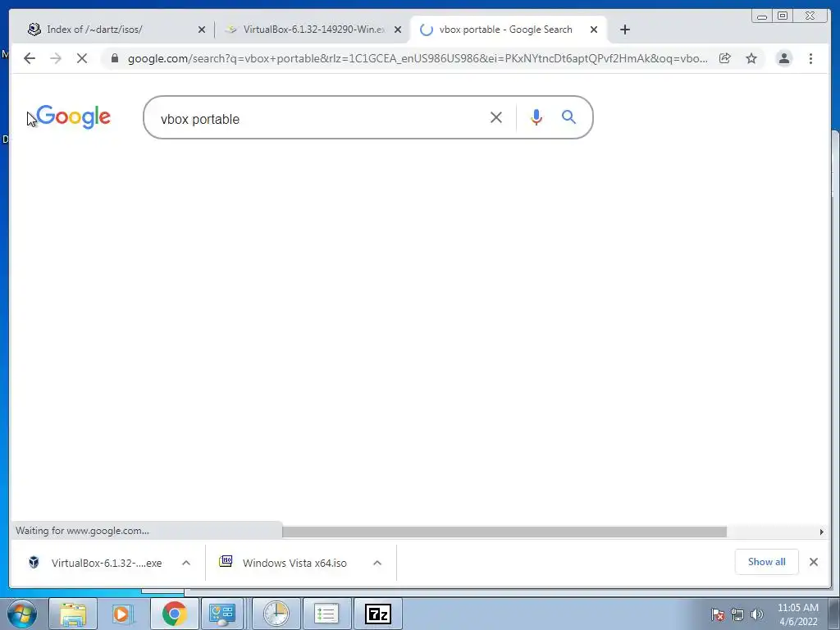
Task: Go to Google home via logo
Action: click(x=73, y=116)
